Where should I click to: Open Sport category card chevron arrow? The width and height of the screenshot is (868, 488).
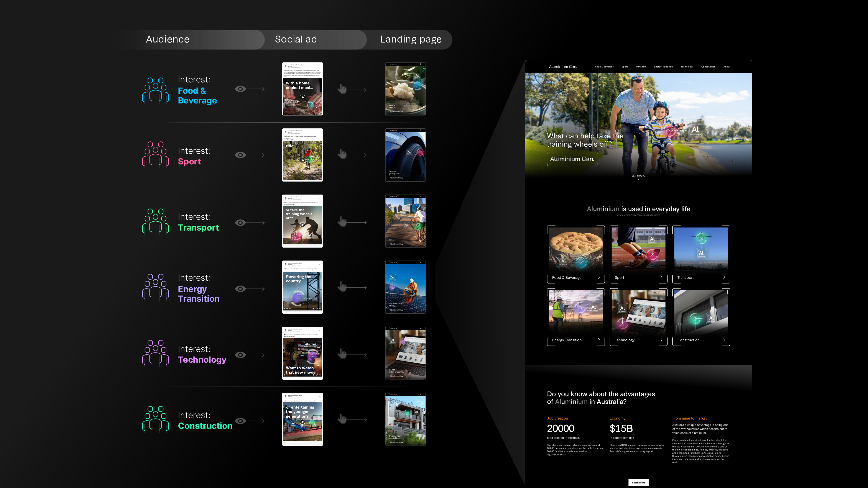point(661,278)
